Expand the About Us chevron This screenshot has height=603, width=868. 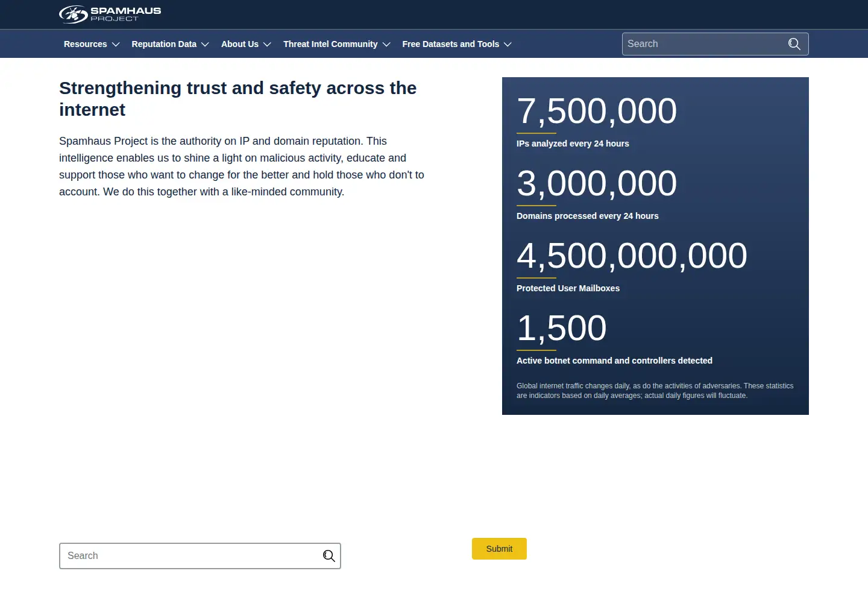267,45
